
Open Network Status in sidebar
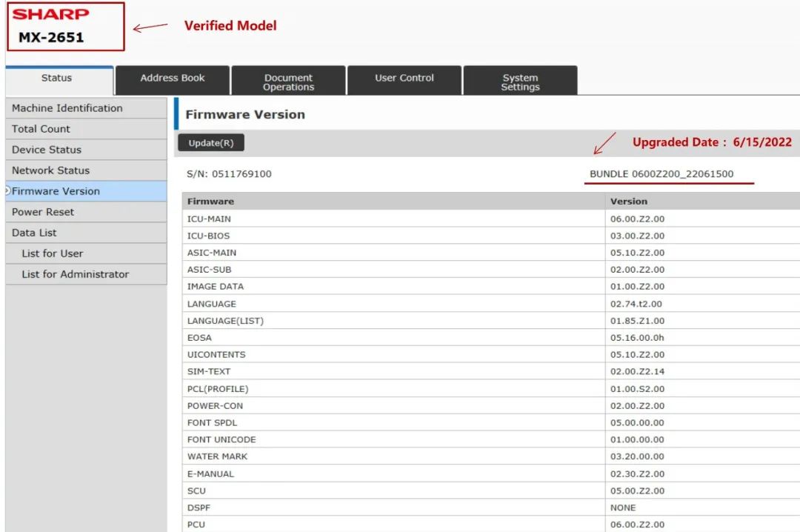pyautogui.click(x=50, y=170)
